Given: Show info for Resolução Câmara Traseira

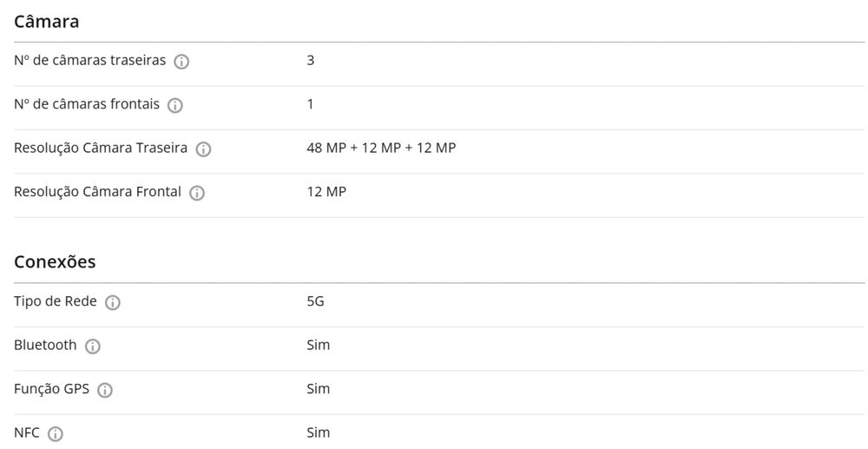Looking at the screenshot, I should coord(203,149).
